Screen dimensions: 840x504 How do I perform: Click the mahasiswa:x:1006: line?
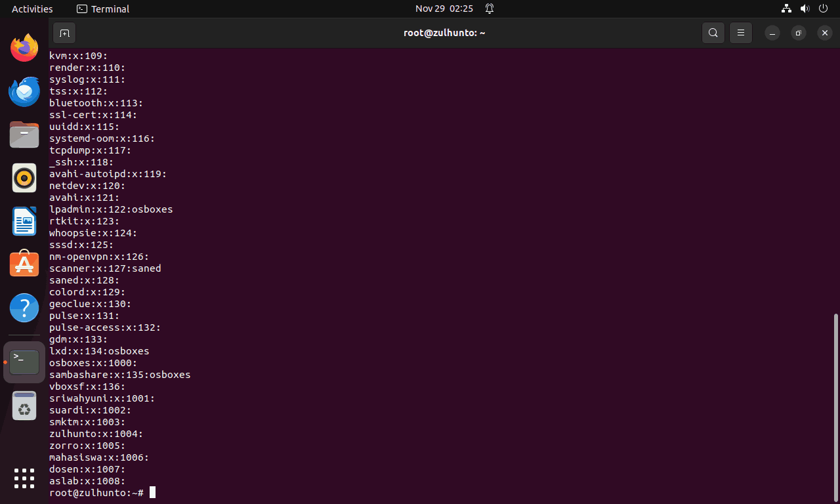click(x=99, y=457)
